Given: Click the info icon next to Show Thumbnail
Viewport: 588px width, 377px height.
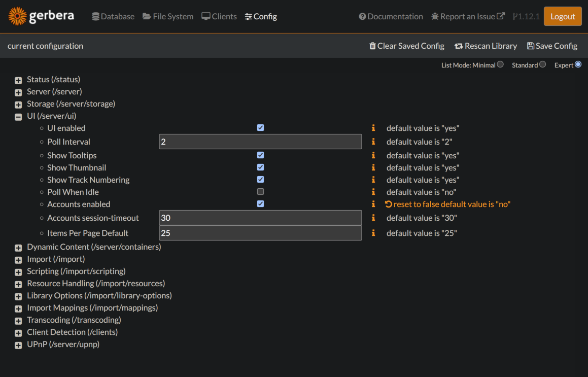Looking at the screenshot, I should click(x=373, y=167).
